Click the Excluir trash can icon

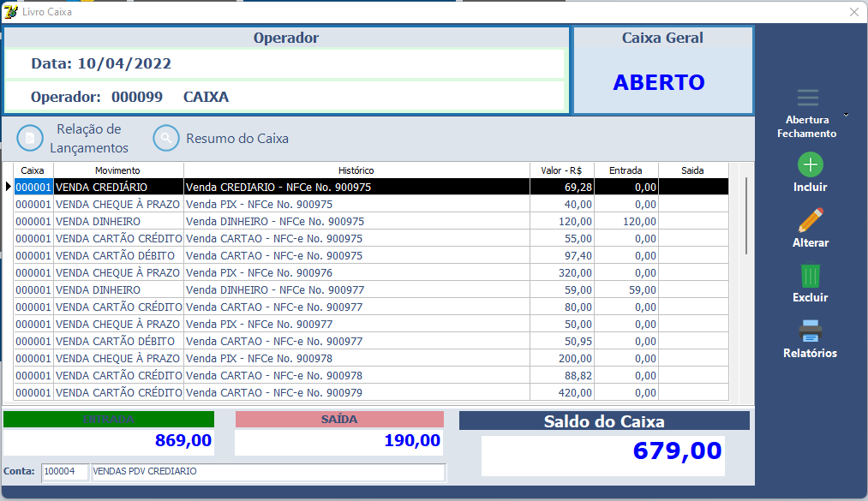tap(810, 276)
